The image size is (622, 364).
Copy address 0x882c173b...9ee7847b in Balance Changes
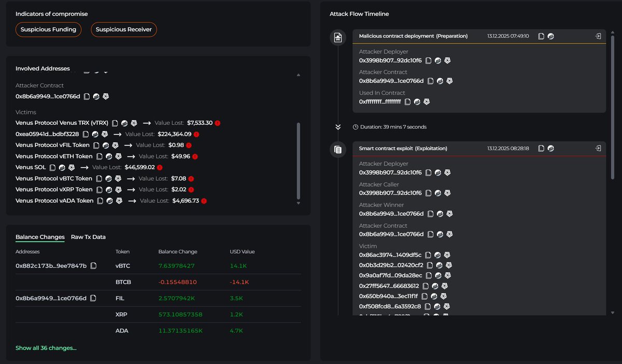93,266
